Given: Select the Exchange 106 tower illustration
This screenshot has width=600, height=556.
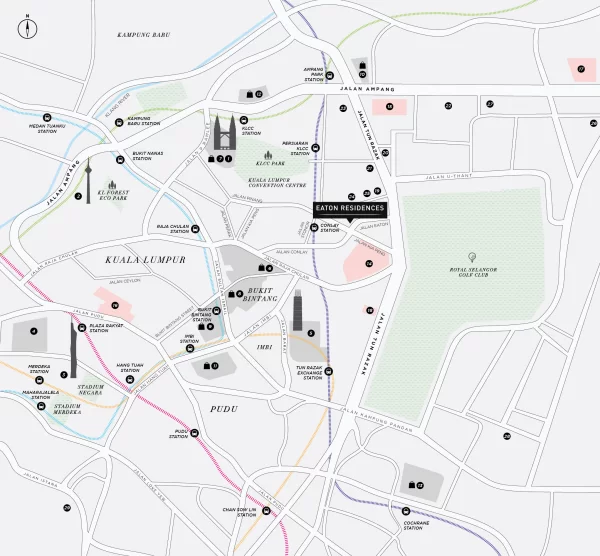Looking at the screenshot, I should point(298,310).
